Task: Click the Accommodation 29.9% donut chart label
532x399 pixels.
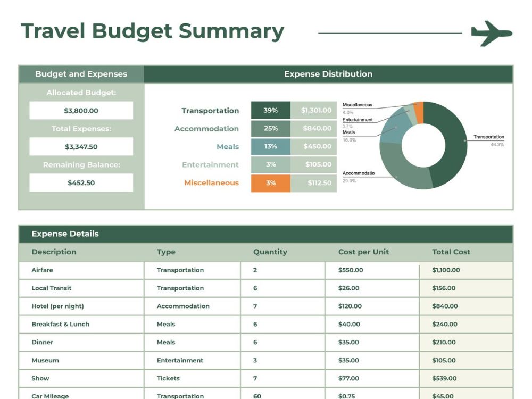Action: [359, 177]
